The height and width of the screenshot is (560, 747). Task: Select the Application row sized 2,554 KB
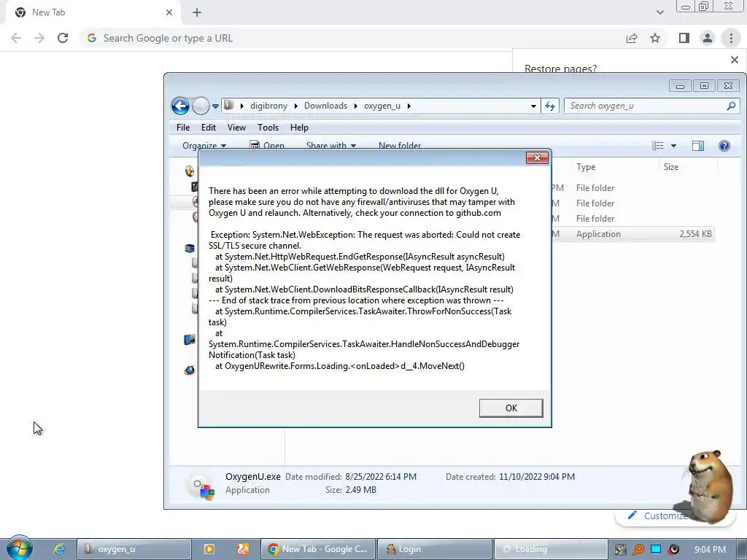633,234
